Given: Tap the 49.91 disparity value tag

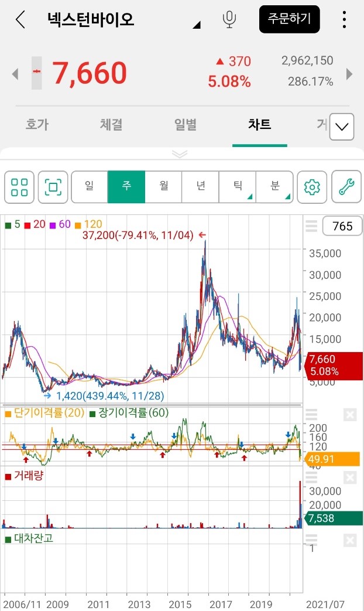Looking at the screenshot, I should (x=332, y=459).
